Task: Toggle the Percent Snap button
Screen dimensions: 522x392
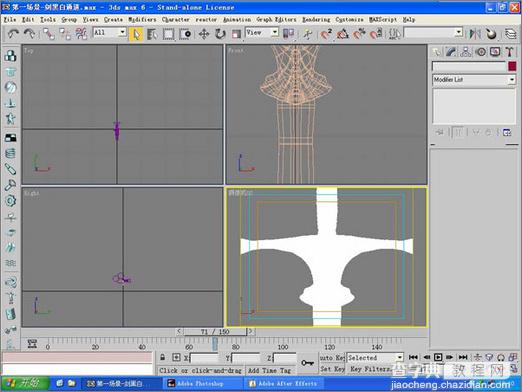Action: coord(359,34)
